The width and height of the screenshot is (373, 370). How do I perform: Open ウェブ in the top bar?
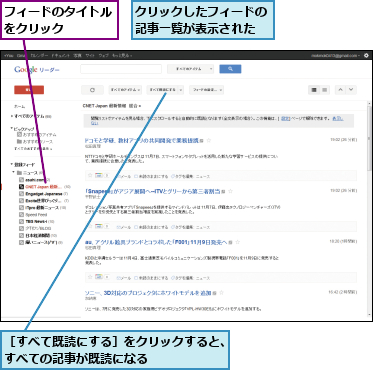pyautogui.click(x=104, y=56)
